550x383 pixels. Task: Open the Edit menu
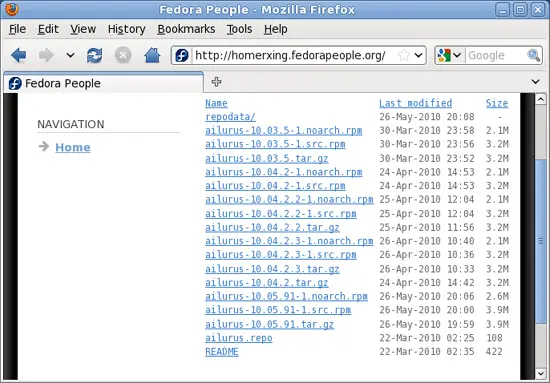click(48, 29)
